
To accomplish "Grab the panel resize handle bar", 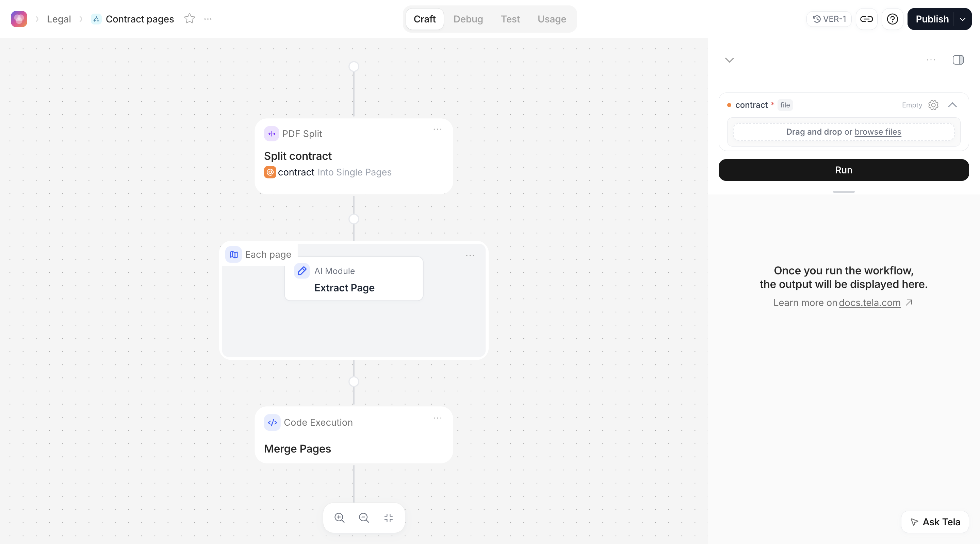I will [x=844, y=192].
